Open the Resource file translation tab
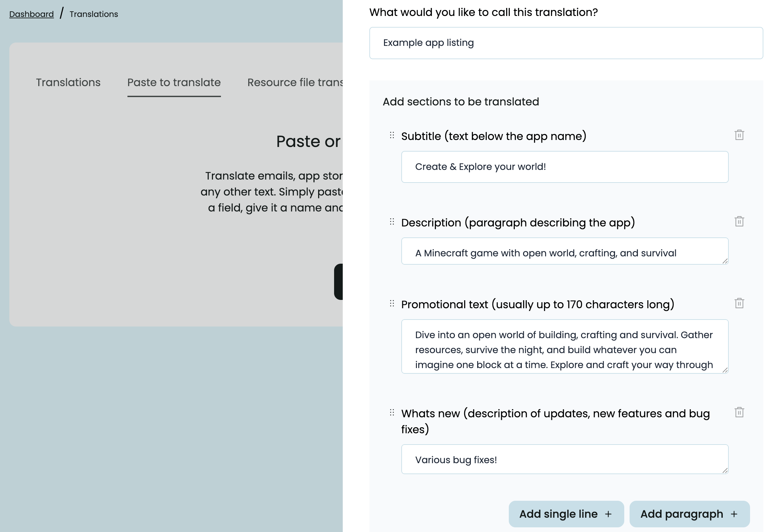This screenshot has height=532, width=774. point(295,82)
